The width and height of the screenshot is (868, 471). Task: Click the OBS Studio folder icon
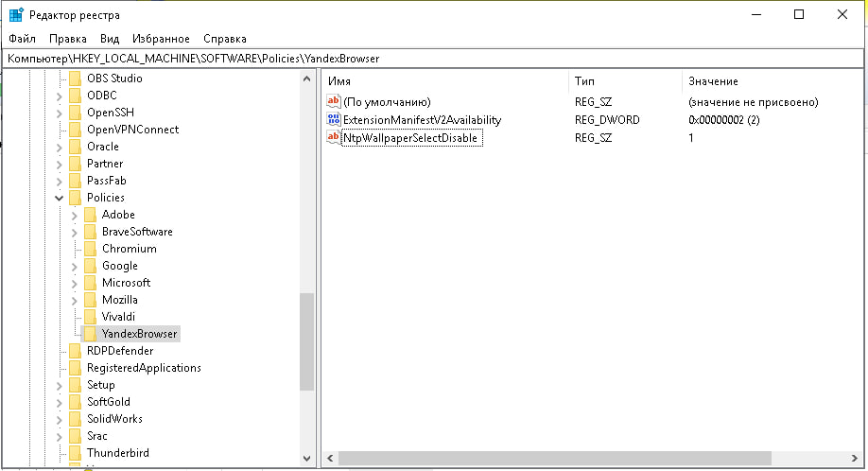coord(76,78)
